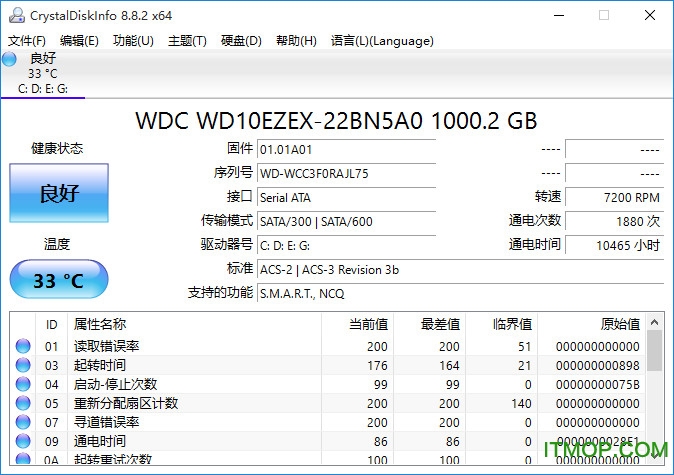Click the 温度 label
Viewport: 674px width, 475px height.
pos(57,244)
